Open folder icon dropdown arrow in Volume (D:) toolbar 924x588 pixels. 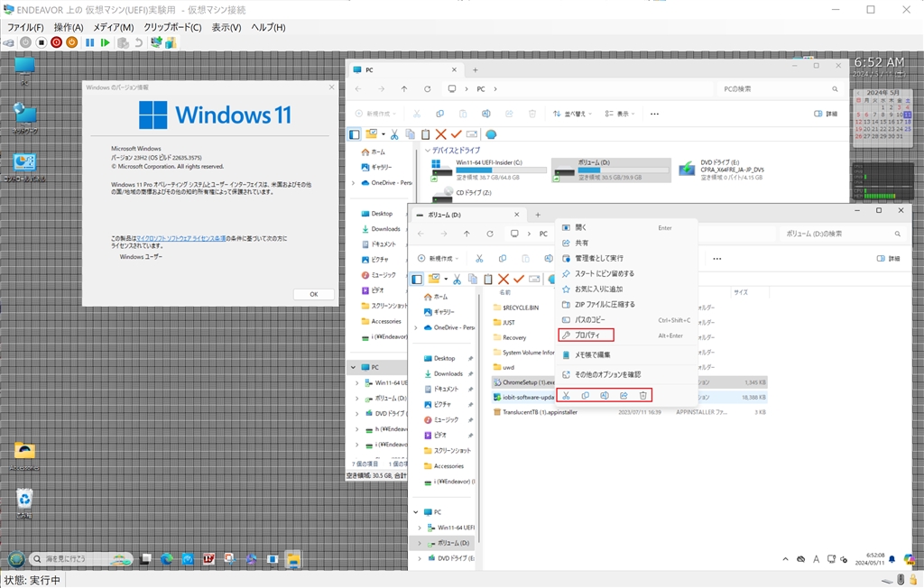point(446,280)
